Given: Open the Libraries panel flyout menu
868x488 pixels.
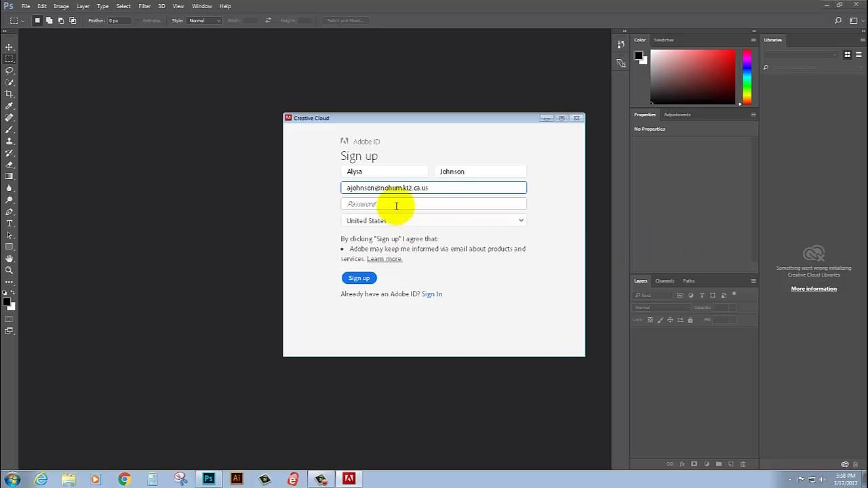Looking at the screenshot, I should (862, 40).
